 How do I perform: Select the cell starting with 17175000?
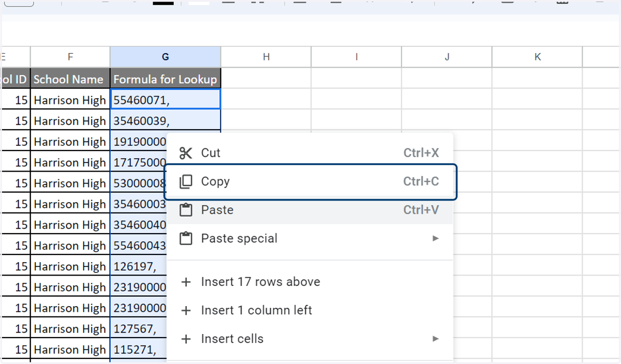[139, 162]
